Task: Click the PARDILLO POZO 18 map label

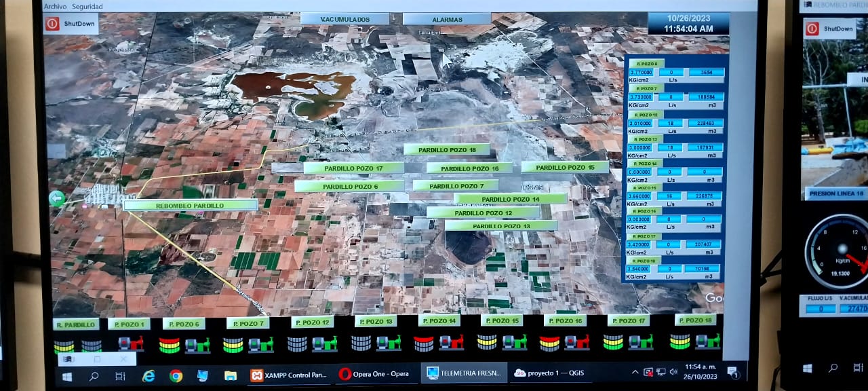Action: pos(446,149)
